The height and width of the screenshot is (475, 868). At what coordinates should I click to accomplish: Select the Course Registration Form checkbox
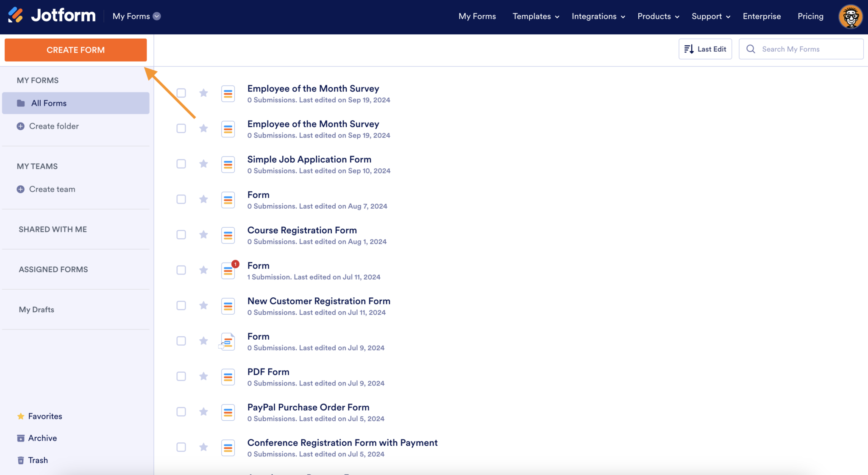pyautogui.click(x=181, y=235)
